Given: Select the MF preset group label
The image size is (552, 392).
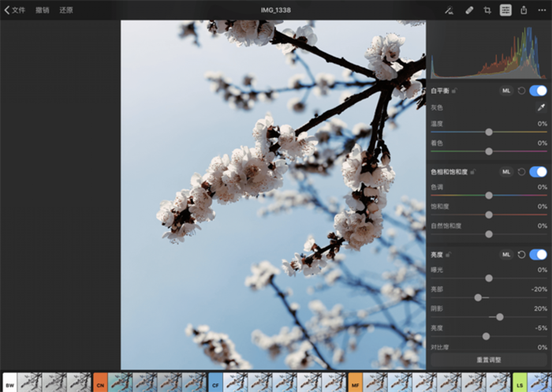Looking at the screenshot, I should click(355, 383).
